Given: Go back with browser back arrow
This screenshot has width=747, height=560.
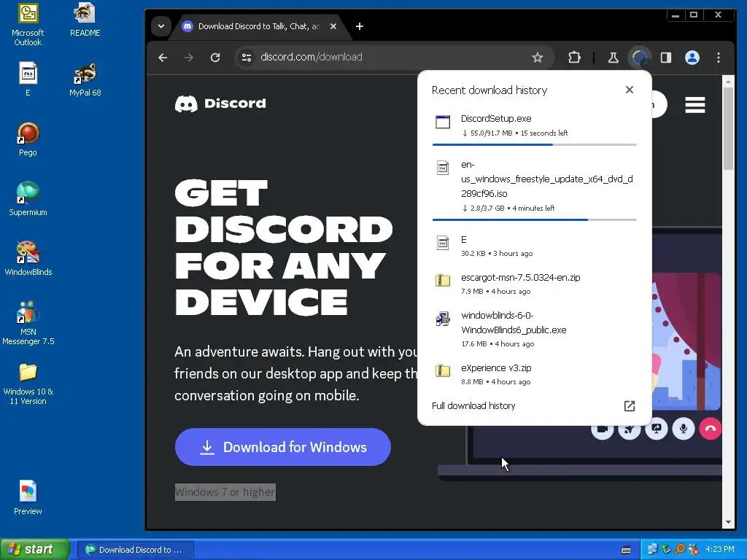Looking at the screenshot, I should pos(163,58).
